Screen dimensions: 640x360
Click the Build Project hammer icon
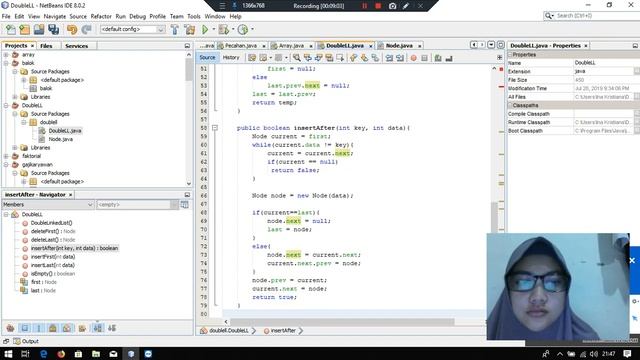click(175, 29)
